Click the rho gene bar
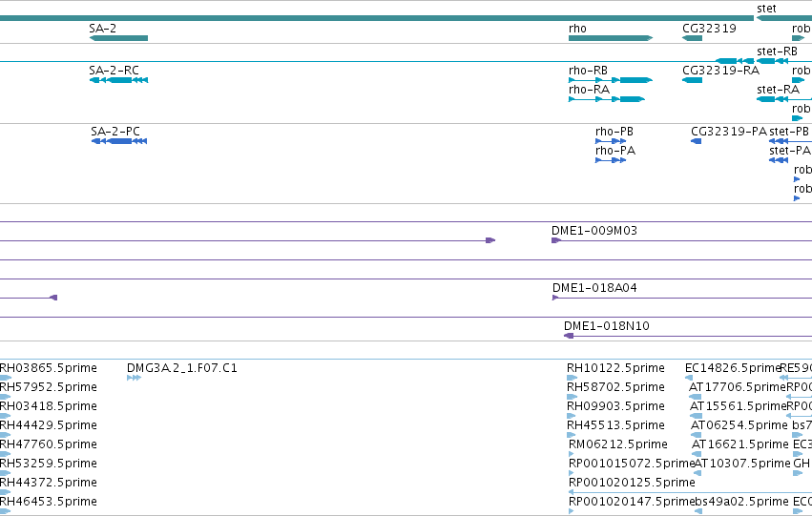The width and height of the screenshot is (812, 516). [611, 38]
